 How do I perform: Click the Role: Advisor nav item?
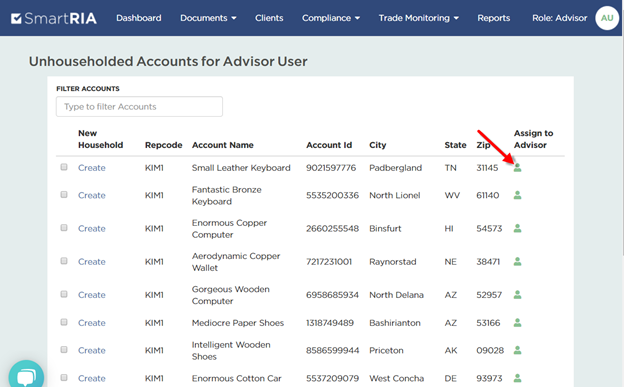560,18
